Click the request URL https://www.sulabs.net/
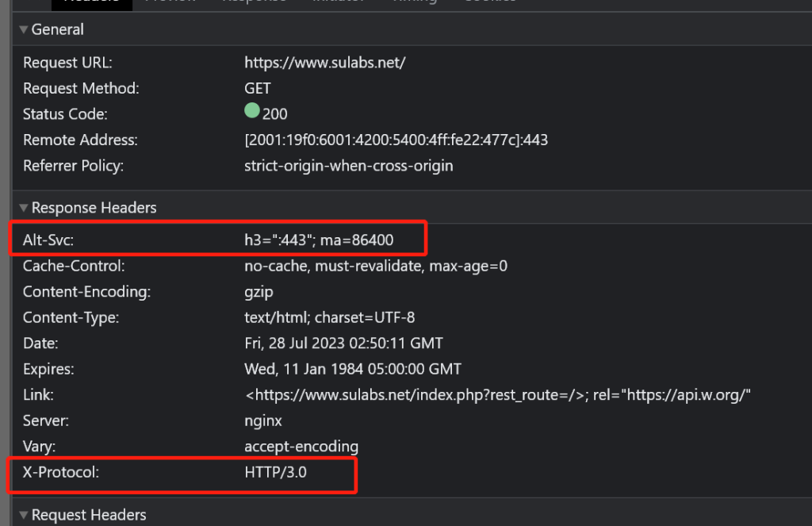The width and height of the screenshot is (812, 526). coord(325,62)
